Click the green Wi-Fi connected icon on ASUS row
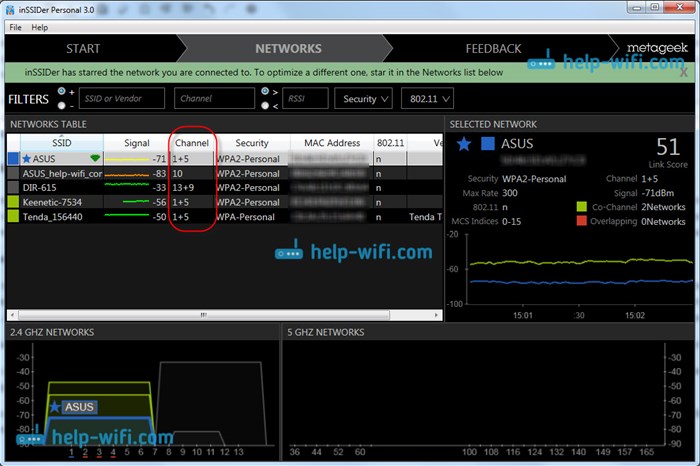Image resolution: width=700 pixels, height=466 pixels. tap(95, 158)
